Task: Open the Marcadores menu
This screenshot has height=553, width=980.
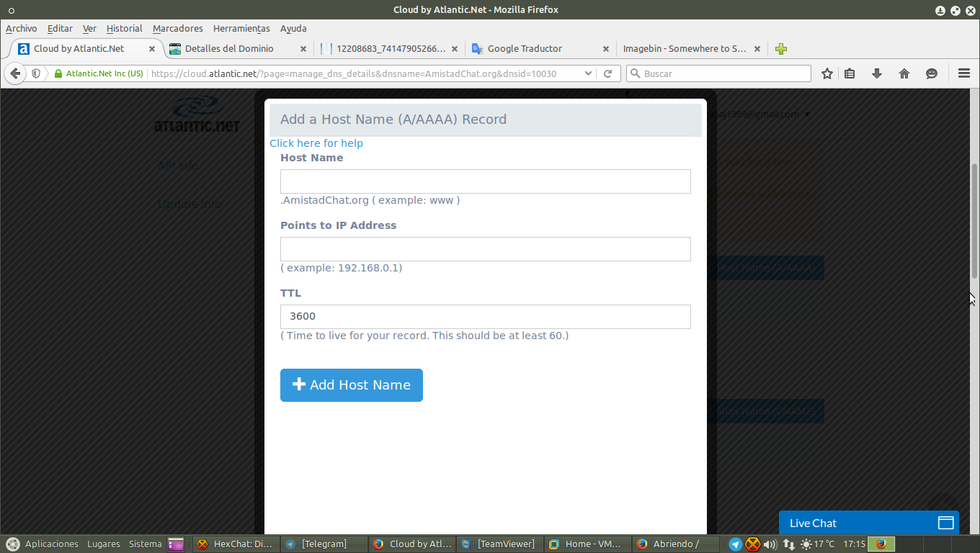Action: 177,28
